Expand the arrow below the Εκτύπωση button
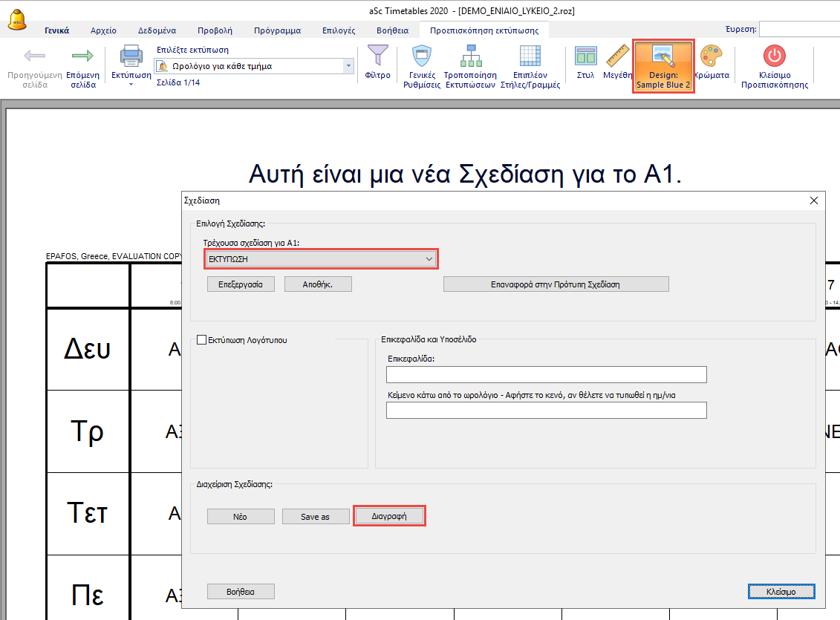 click(131, 85)
